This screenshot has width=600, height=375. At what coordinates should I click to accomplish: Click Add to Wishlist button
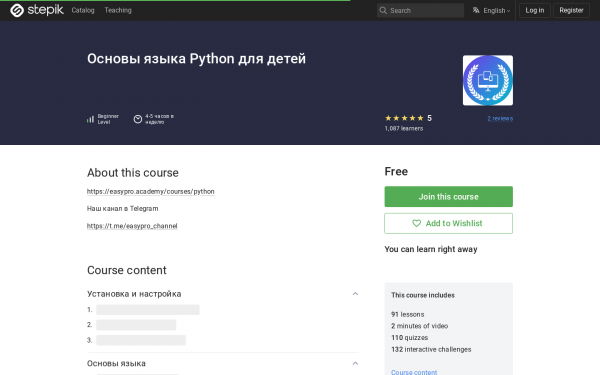click(448, 223)
